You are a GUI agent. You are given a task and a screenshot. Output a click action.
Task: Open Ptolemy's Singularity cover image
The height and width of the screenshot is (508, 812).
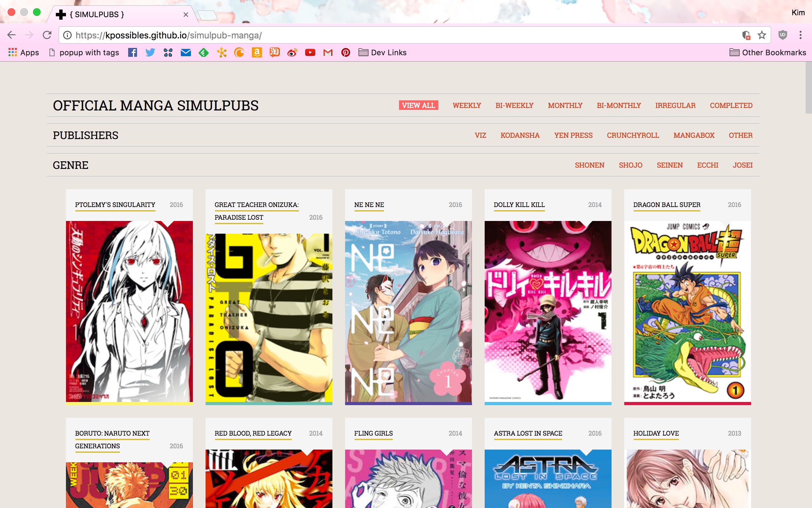click(x=129, y=311)
